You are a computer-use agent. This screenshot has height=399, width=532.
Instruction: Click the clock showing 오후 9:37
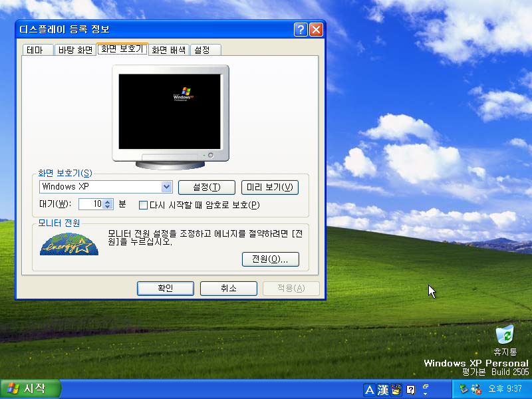(505, 388)
